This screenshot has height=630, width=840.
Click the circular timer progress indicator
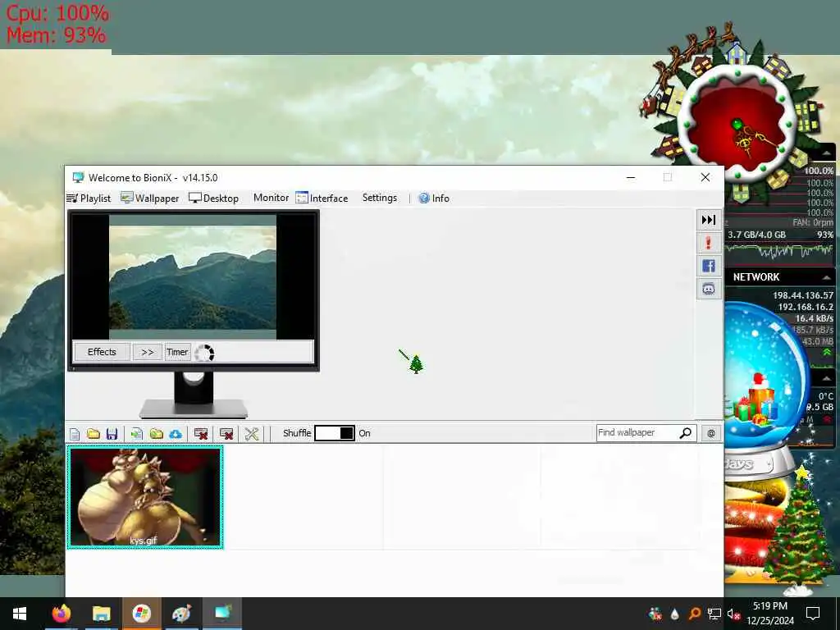[x=204, y=353]
